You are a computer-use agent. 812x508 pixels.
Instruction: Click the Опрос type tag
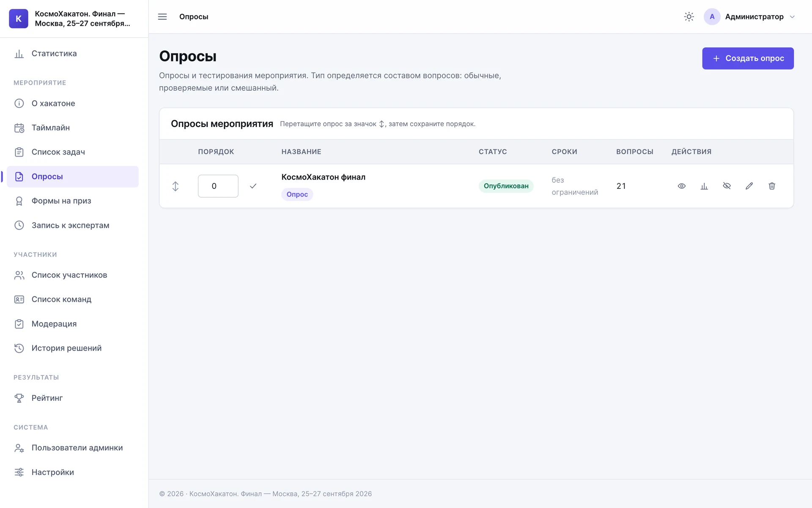point(297,194)
